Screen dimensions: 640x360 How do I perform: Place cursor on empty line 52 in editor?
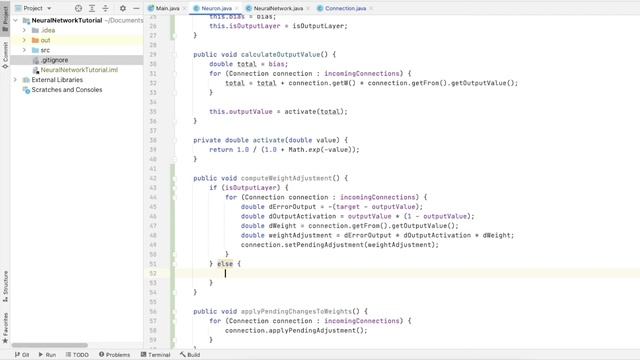click(x=408, y=273)
